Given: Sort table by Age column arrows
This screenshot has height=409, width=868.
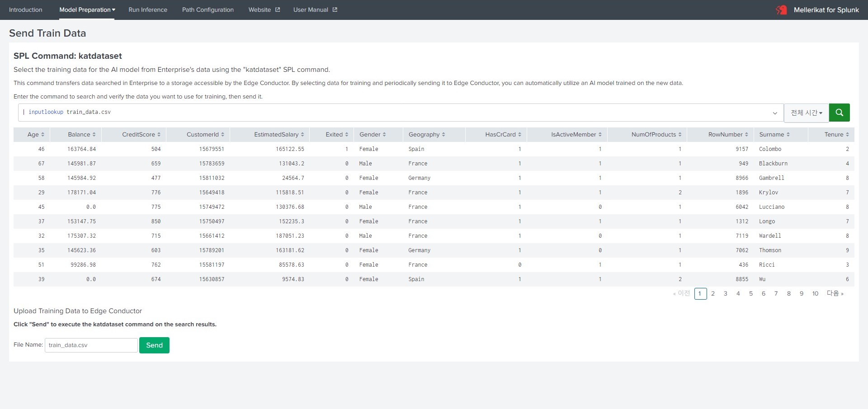Looking at the screenshot, I should point(42,135).
